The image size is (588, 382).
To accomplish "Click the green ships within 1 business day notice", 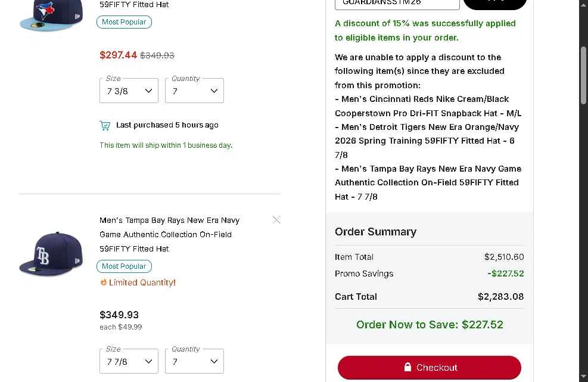I will click(x=166, y=145).
